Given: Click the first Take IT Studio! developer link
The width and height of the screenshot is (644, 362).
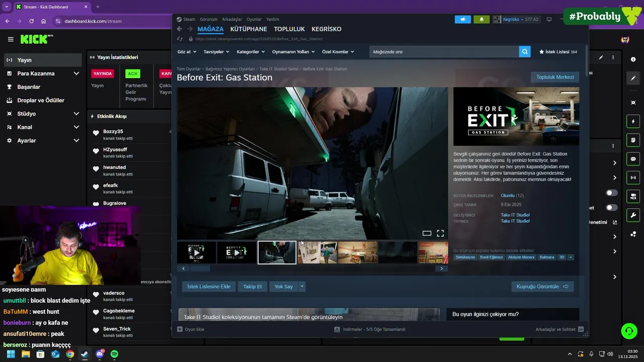Looking at the screenshot, I should (515, 215).
